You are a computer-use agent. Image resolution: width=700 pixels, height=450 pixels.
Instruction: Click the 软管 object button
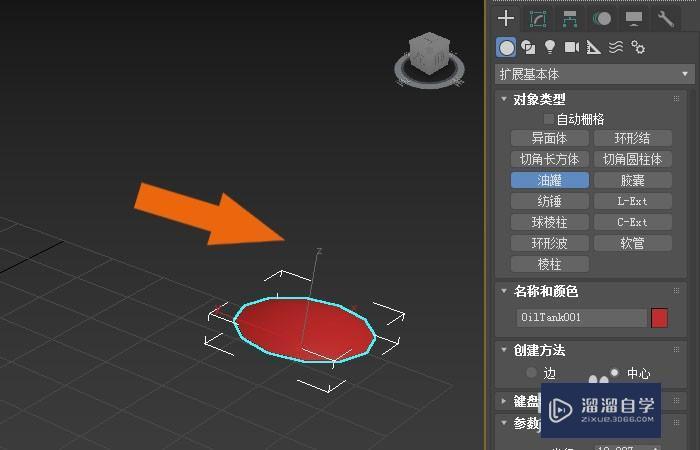pos(633,243)
